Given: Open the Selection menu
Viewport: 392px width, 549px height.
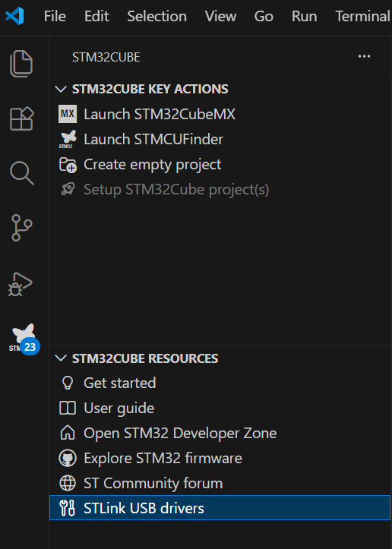Looking at the screenshot, I should click(157, 17).
